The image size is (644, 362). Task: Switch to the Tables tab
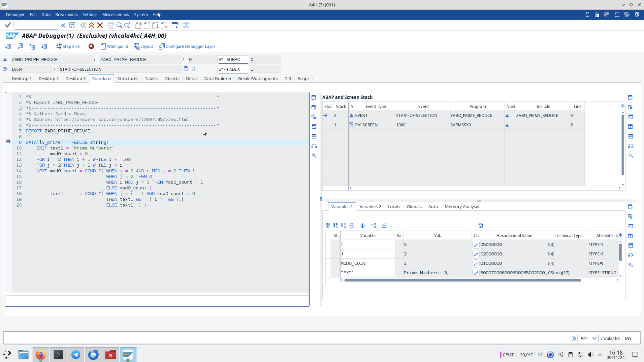151,79
